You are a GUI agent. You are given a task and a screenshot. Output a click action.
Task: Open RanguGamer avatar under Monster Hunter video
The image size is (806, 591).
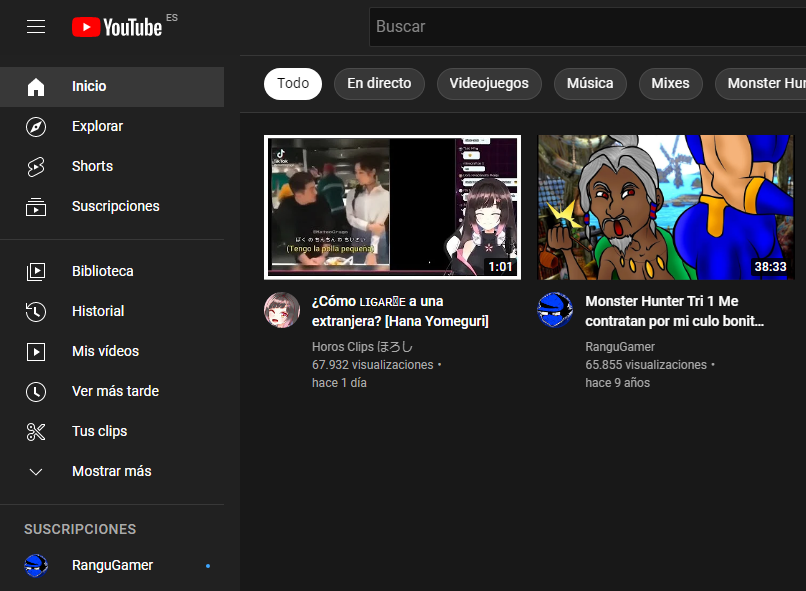555,310
